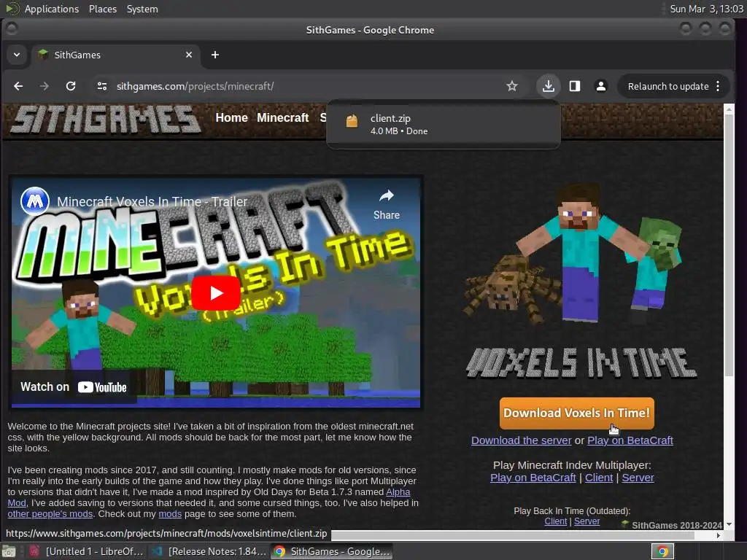Reload the SithGames page

pyautogui.click(x=71, y=86)
